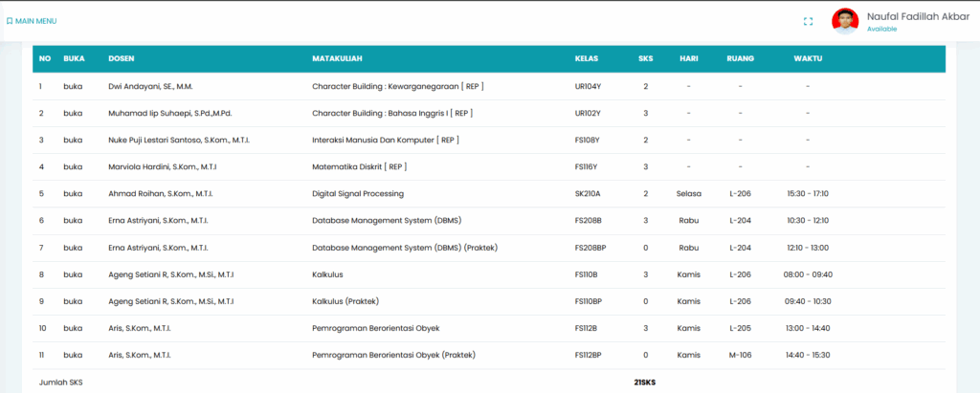This screenshot has height=393, width=980.
Task: Click time slot 14:40 - 15:30
Action: tap(808, 356)
